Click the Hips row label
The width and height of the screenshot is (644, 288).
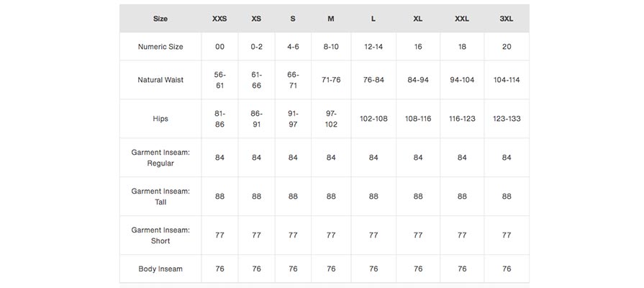(160, 119)
